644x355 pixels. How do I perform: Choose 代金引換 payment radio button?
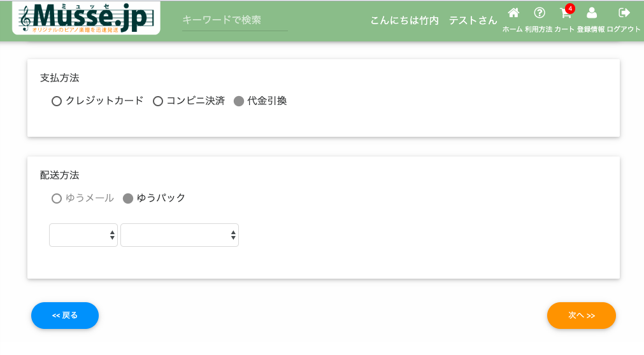coord(239,101)
